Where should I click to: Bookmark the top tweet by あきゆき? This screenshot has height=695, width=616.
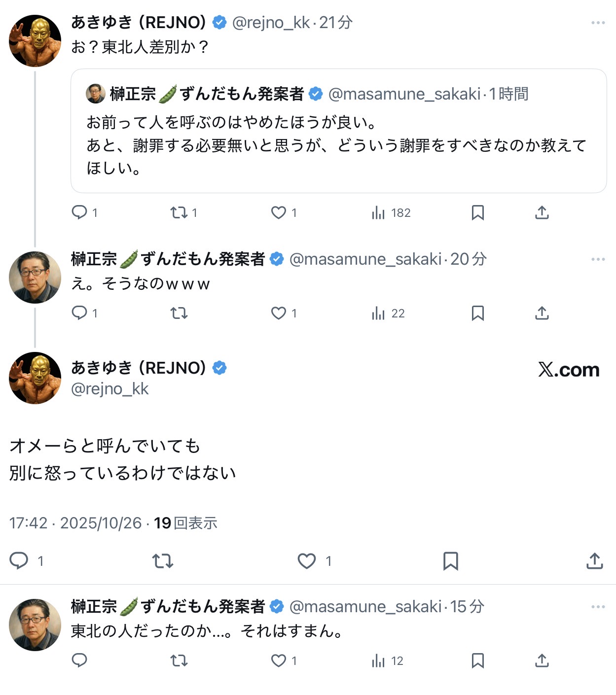click(477, 212)
